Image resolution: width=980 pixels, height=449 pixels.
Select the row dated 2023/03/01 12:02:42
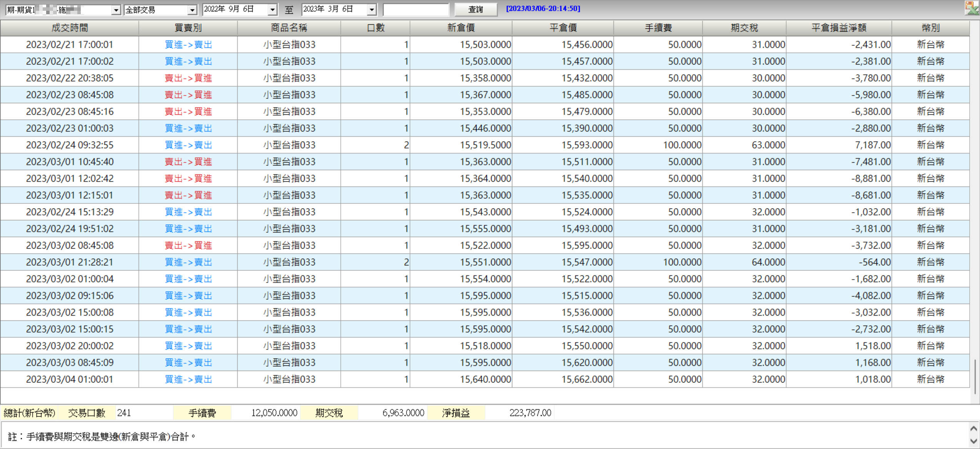[485, 179]
